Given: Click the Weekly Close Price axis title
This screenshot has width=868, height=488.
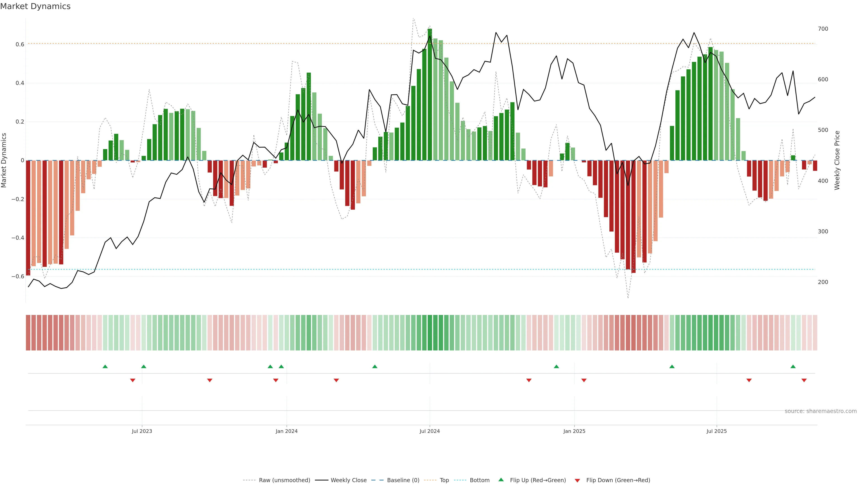Looking at the screenshot, I should pos(837,160).
